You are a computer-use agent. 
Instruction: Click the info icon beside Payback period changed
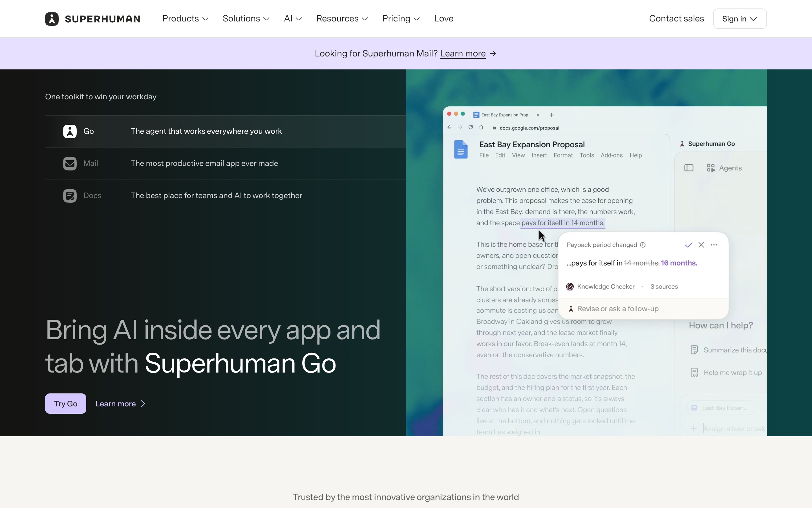[643, 245]
